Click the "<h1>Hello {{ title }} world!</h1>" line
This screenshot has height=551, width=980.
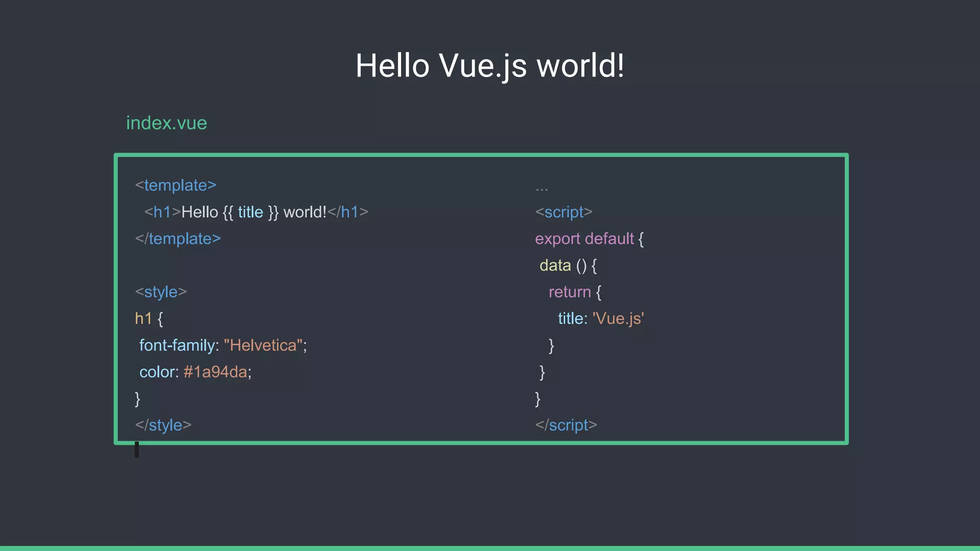256,212
